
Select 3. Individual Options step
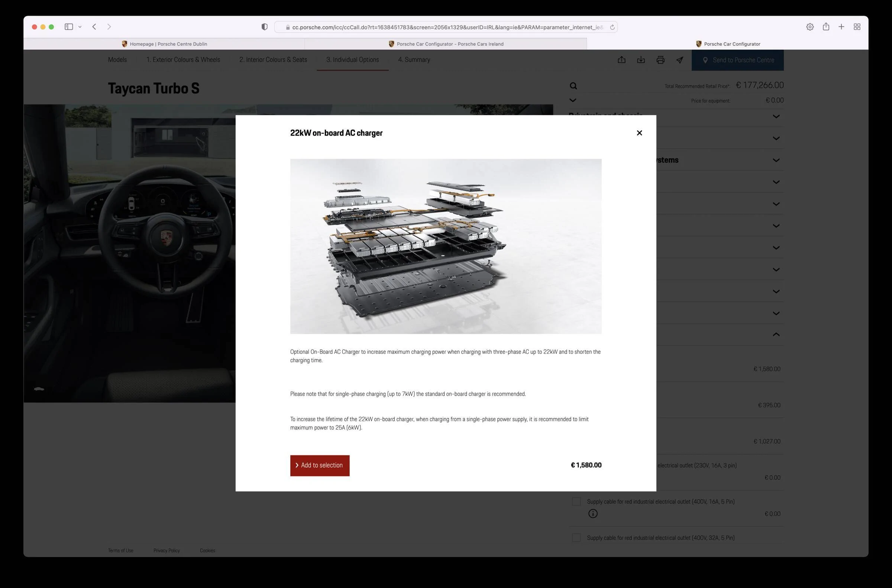tap(352, 59)
